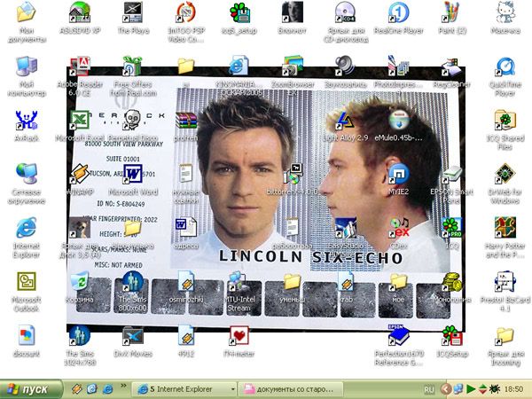Screen dimensions: 532x399
Task: Launch Winamp from Quick Launch bar
Action: (76, 389)
